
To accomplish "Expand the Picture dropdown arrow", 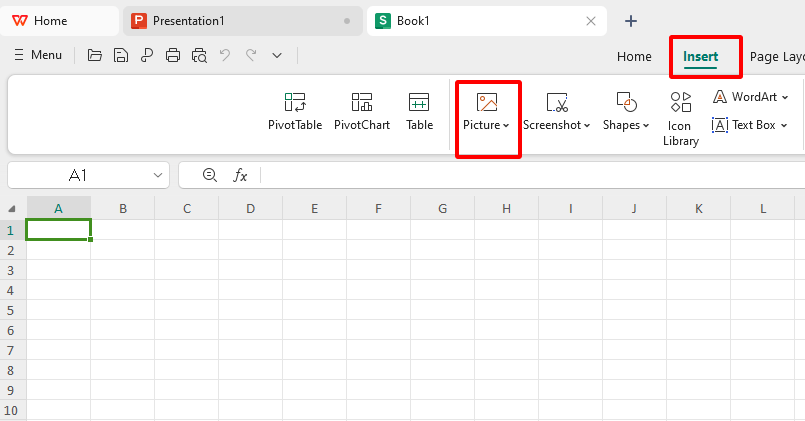I will point(506,126).
